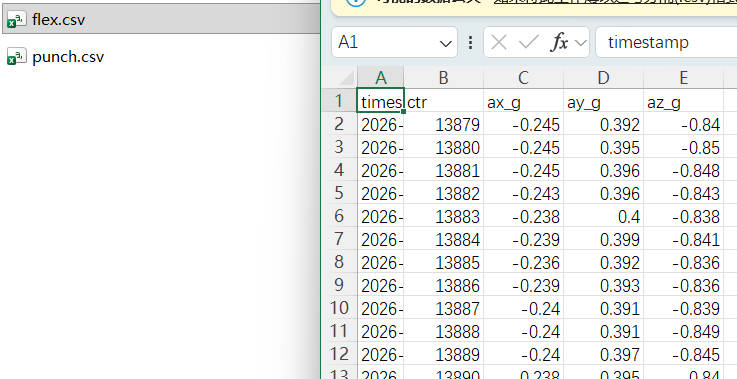Click cell E7 with value -0.841

683,239
